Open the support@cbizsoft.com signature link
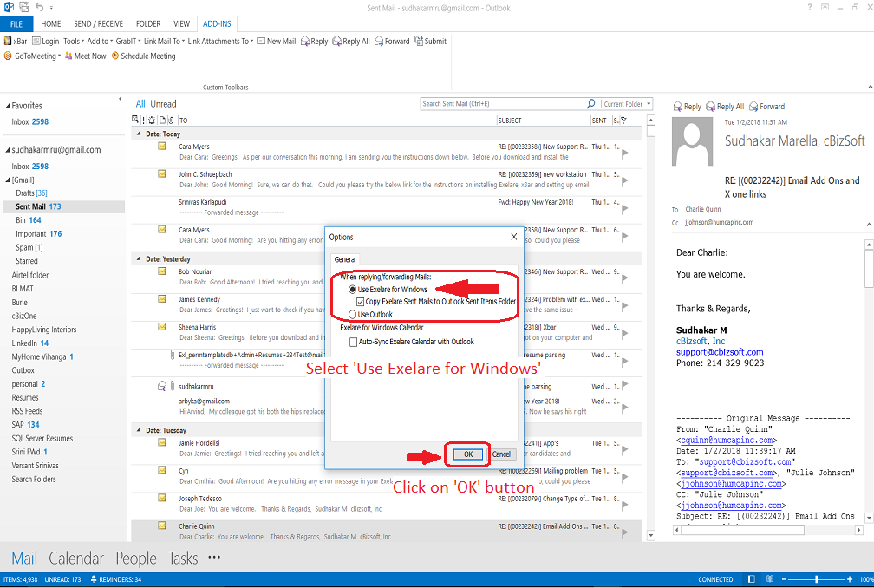The width and height of the screenshot is (874, 588). pos(720,352)
